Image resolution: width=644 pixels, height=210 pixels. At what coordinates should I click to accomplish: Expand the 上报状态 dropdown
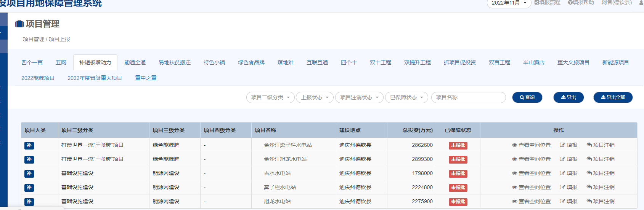pos(315,97)
